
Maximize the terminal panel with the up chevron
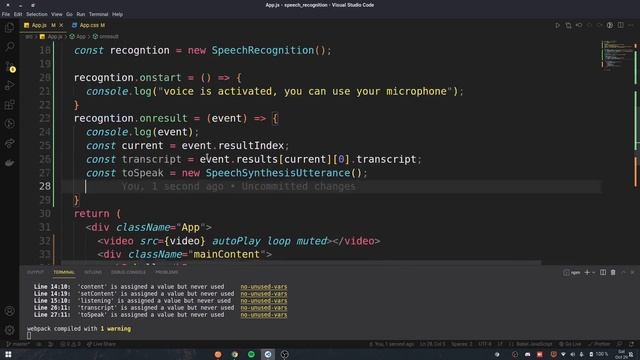(x=623, y=272)
